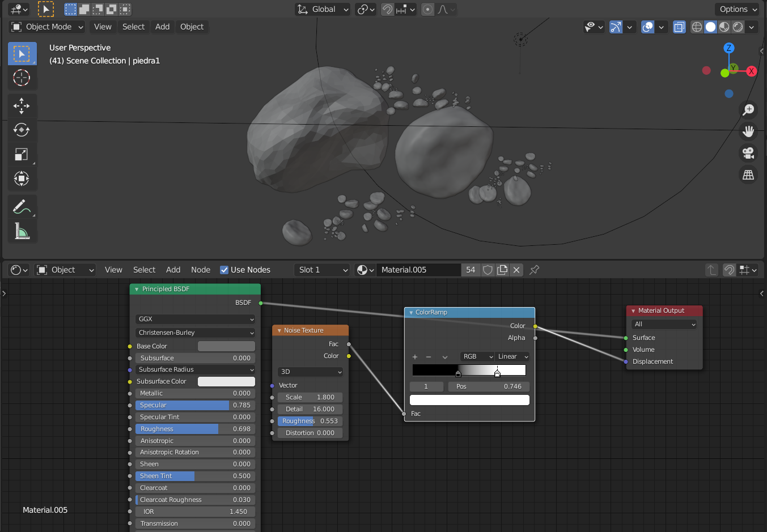Choose the Annotate pencil tool

pos(22,207)
